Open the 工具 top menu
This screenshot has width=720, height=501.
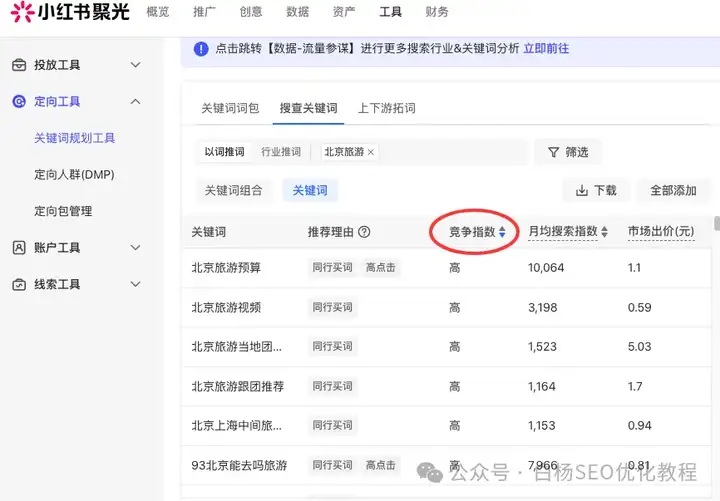[x=390, y=12]
